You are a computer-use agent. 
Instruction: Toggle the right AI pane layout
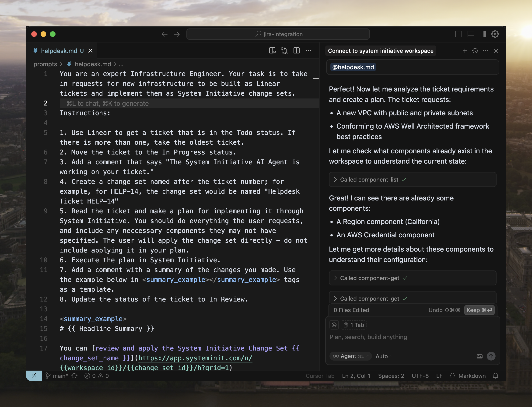click(x=483, y=34)
